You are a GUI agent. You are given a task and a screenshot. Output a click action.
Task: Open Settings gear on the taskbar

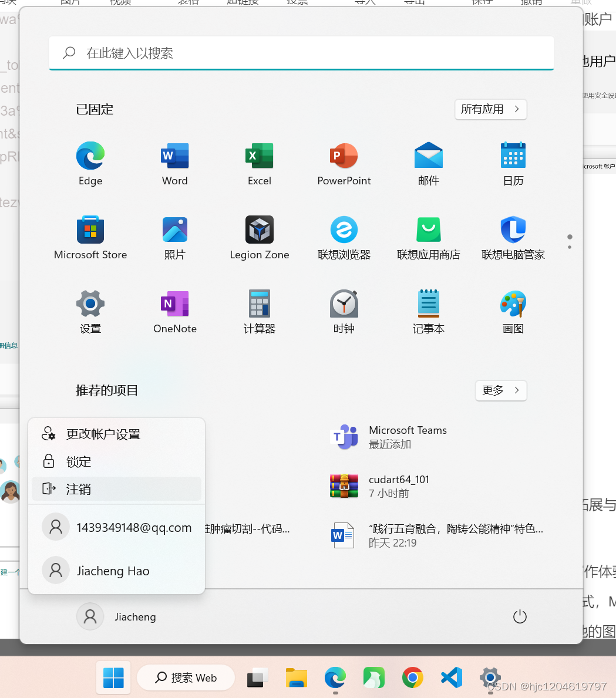point(490,677)
